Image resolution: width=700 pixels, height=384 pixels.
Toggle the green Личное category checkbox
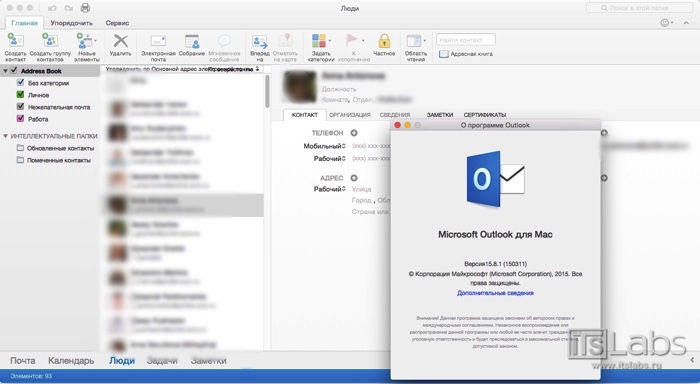[x=20, y=95]
